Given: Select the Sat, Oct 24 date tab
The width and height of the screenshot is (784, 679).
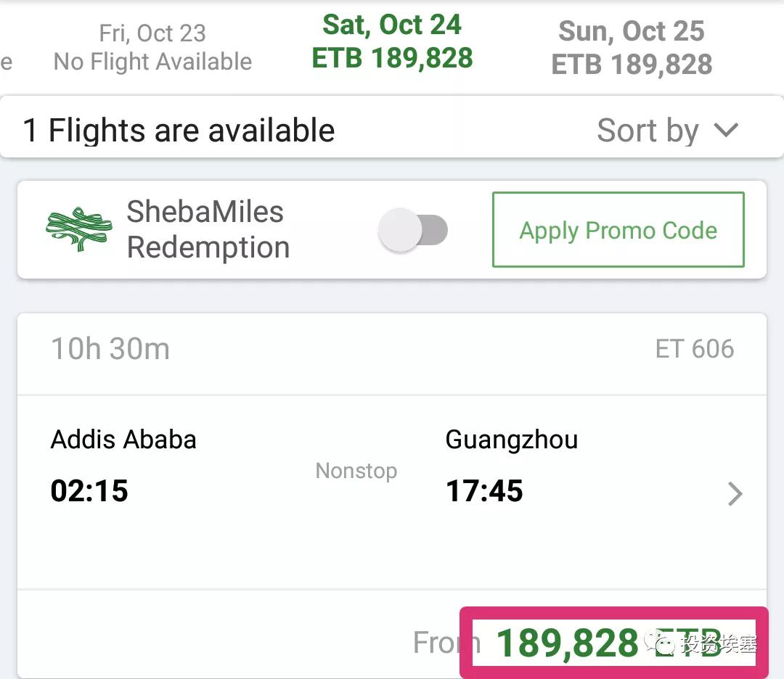Looking at the screenshot, I should click(392, 42).
